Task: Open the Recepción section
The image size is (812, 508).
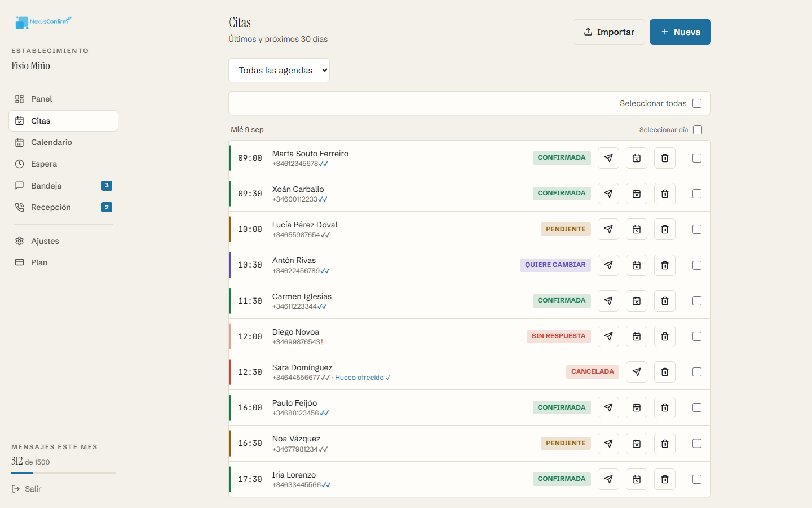Action: (x=63, y=207)
